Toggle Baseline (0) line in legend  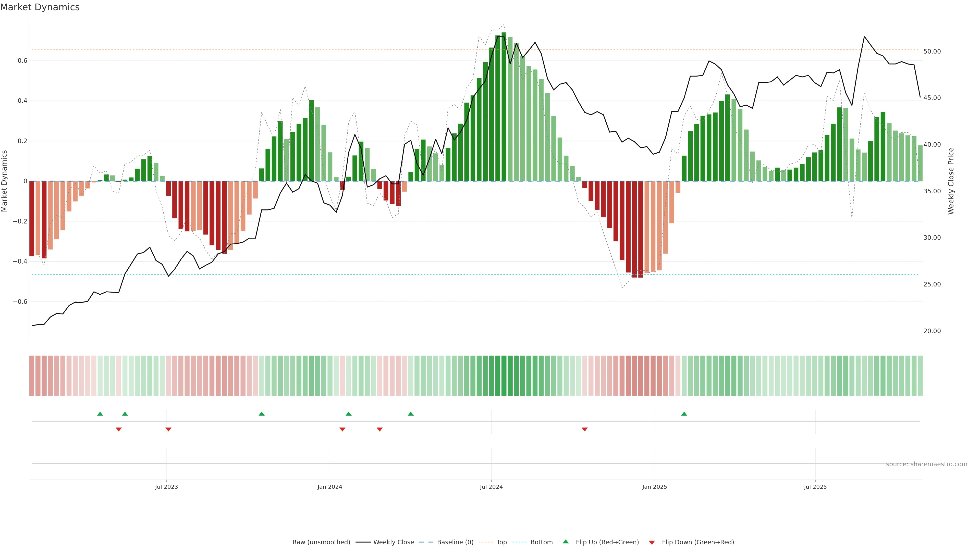[455, 542]
